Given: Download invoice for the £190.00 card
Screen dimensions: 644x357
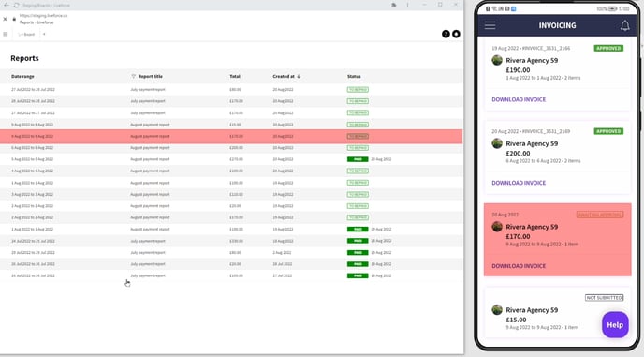Looking at the screenshot, I should [519, 99].
